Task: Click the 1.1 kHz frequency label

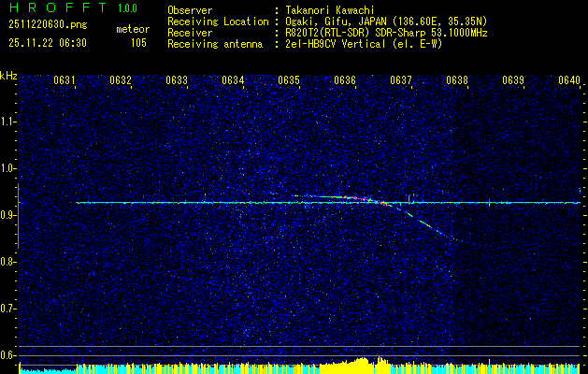Action: (7, 122)
